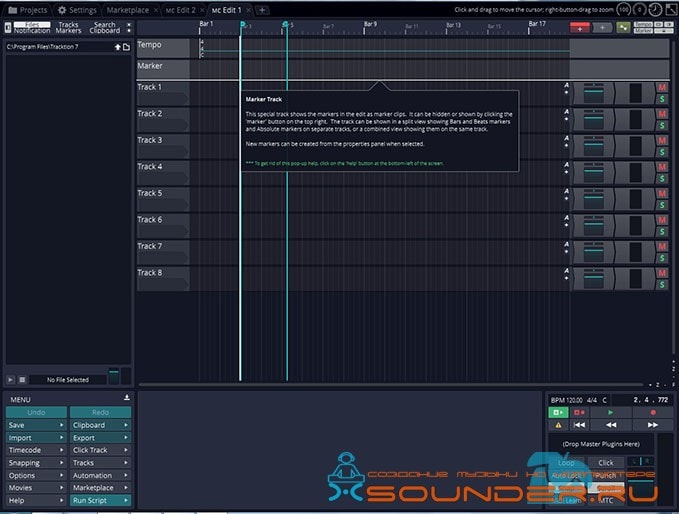Solo Track 3
Viewport: 679px width, 514px height.
point(662,152)
